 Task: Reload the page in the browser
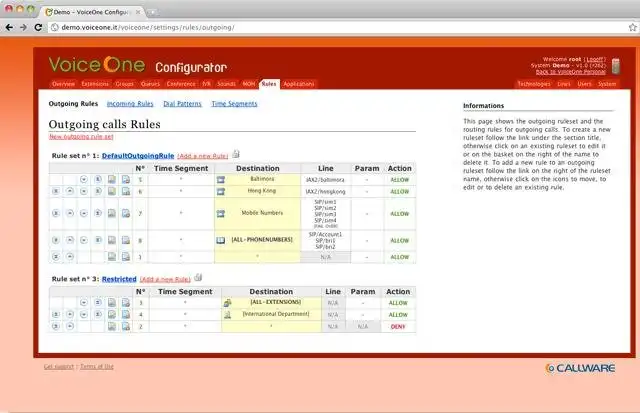click(38, 27)
